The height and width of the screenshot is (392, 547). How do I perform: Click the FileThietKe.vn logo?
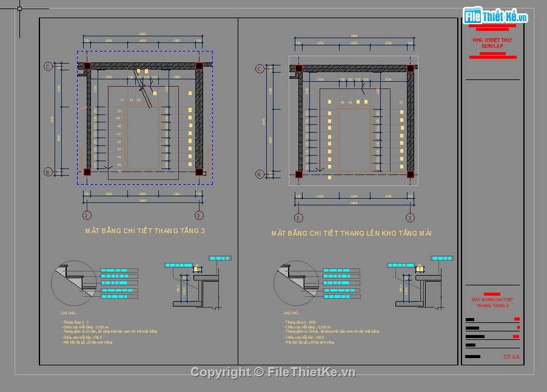tap(495, 16)
